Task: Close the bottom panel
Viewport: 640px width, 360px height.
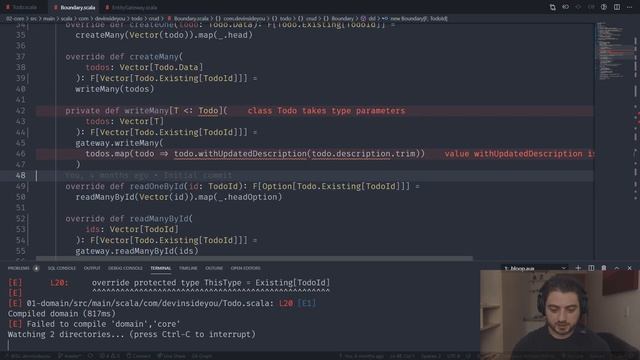Action: pos(629,268)
